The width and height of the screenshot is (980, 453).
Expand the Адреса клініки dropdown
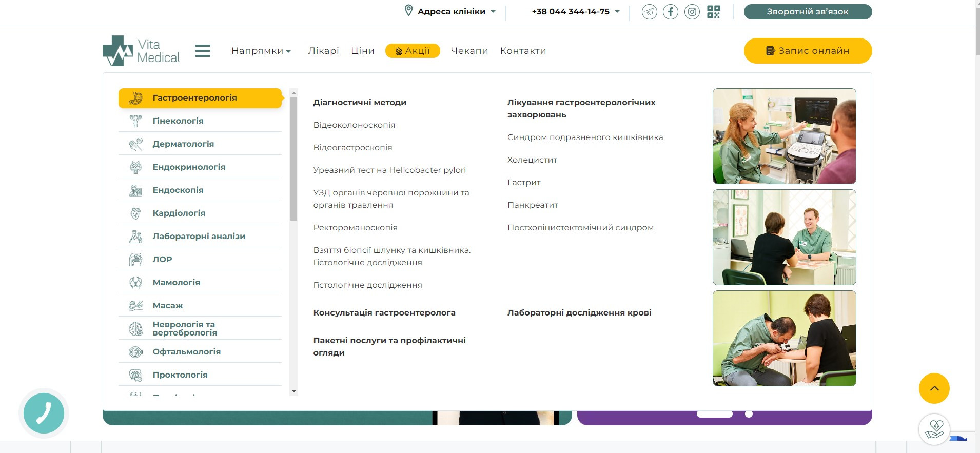coord(450,12)
